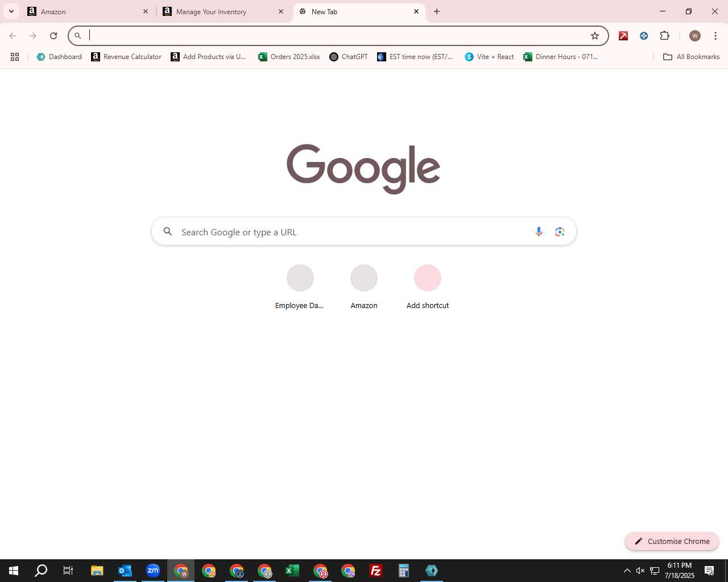728x582 pixels.
Task: Open Excel from taskbar
Action: coord(292,571)
